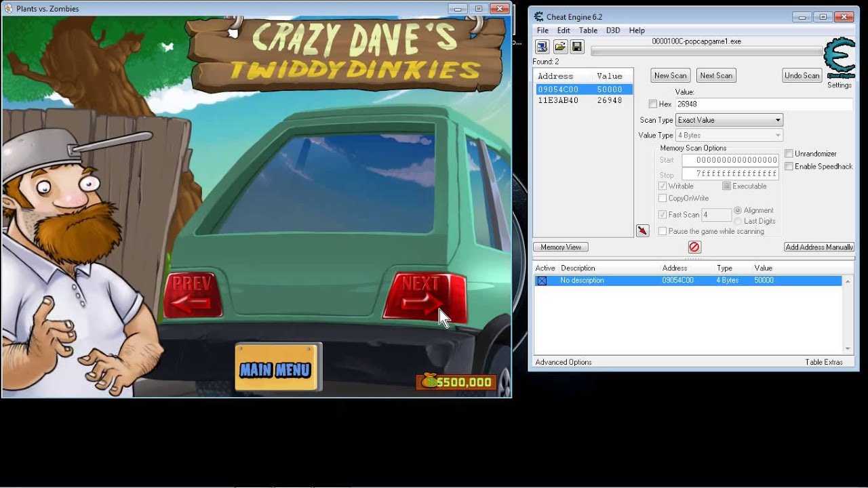This screenshot has height=488, width=868.
Task: Click the Settings label under the logo
Action: [x=840, y=85]
